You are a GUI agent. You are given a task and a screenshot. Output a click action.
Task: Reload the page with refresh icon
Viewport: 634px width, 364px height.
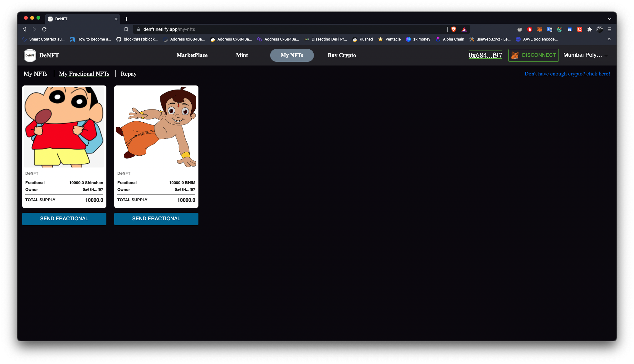pyautogui.click(x=44, y=29)
